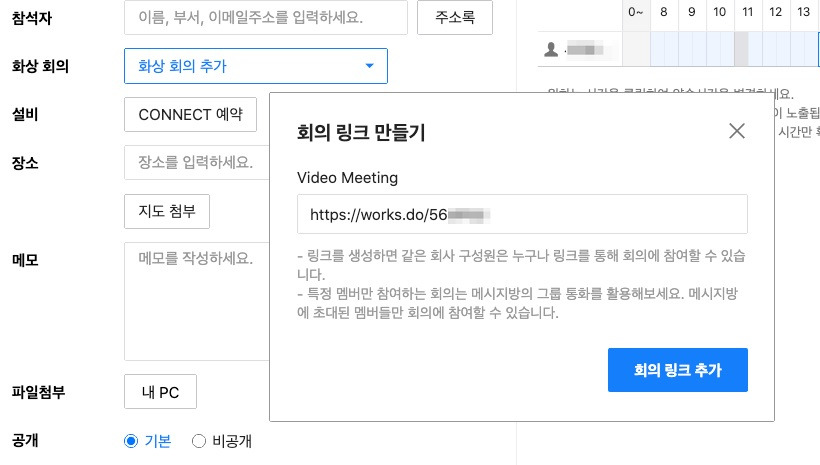Close the 회의 링크 만들기 dialog
This screenshot has height=465, width=820.
(x=737, y=131)
